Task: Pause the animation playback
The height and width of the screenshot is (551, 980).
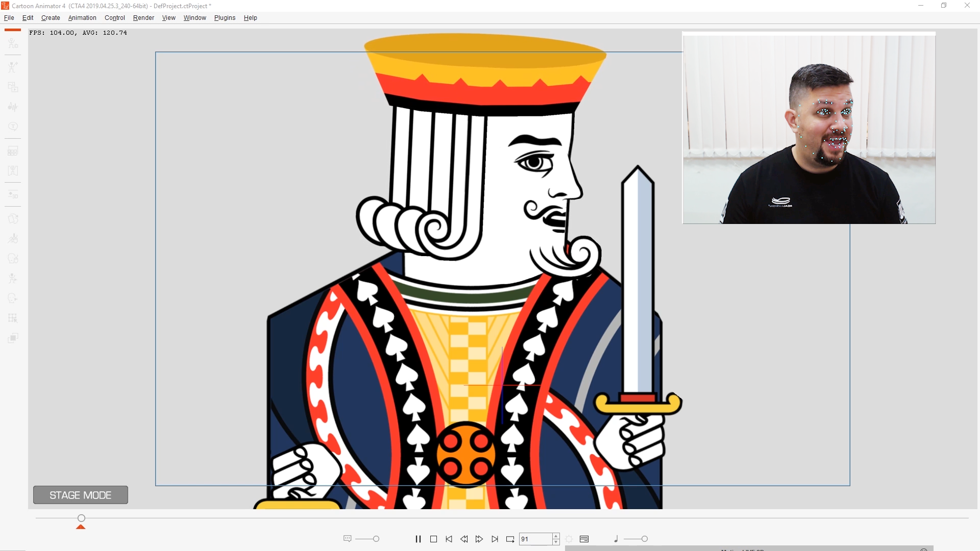Action: [x=418, y=539]
